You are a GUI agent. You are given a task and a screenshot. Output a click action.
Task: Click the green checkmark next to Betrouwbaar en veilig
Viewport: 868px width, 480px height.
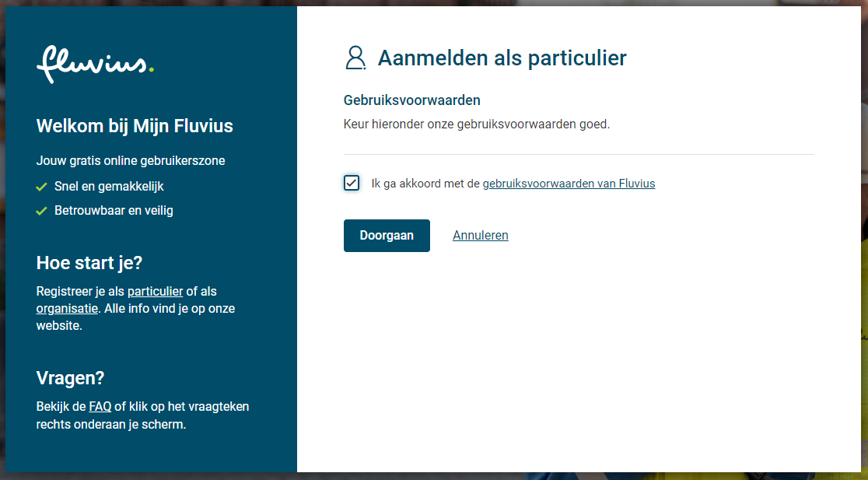[41, 211]
